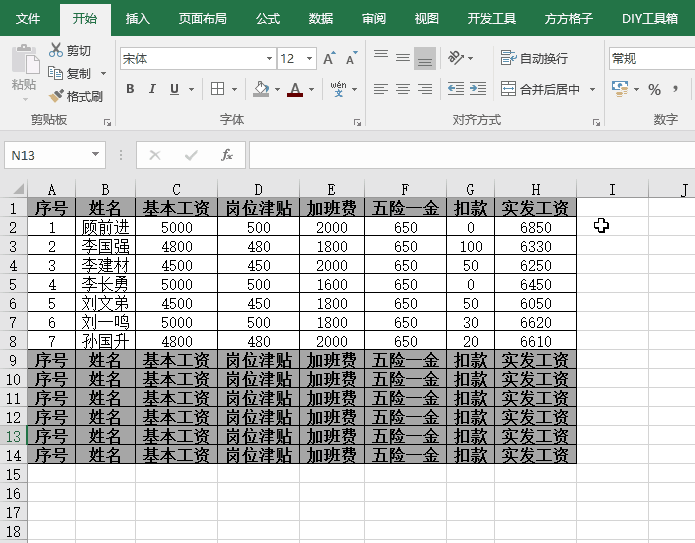Click the Copy icon

[x=55, y=73]
